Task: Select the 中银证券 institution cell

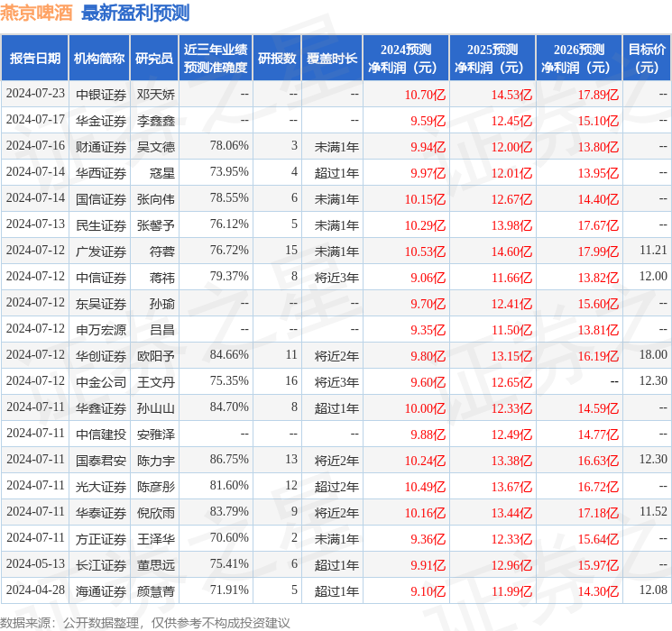Action: pyautogui.click(x=101, y=95)
